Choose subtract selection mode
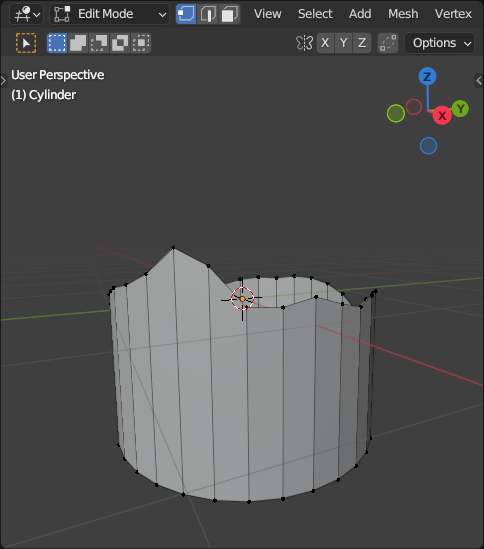This screenshot has width=484, height=549. [x=99, y=43]
